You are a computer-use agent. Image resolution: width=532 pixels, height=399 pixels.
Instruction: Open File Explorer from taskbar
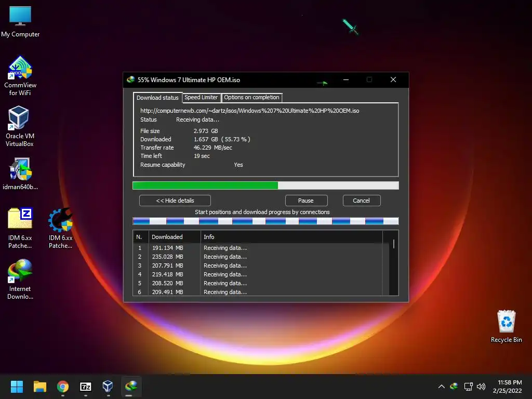(39, 387)
